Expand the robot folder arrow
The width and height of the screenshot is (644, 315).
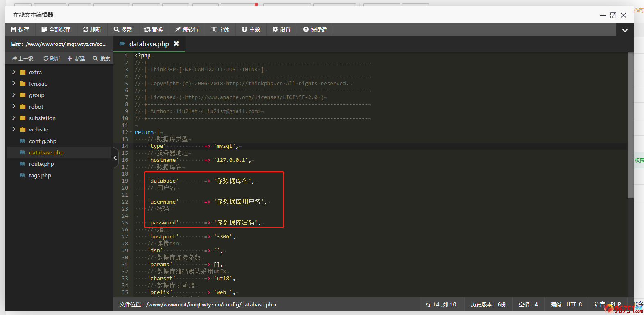(x=14, y=106)
